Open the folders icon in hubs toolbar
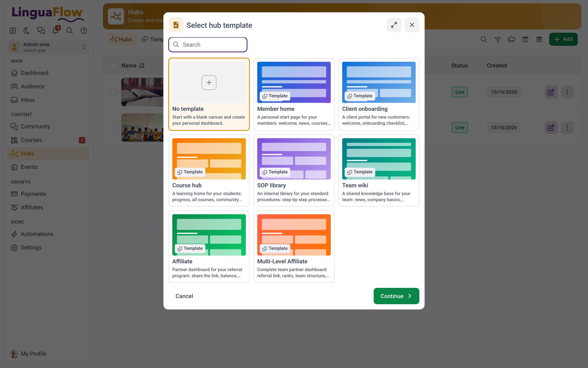The width and height of the screenshot is (588, 368). [x=511, y=39]
